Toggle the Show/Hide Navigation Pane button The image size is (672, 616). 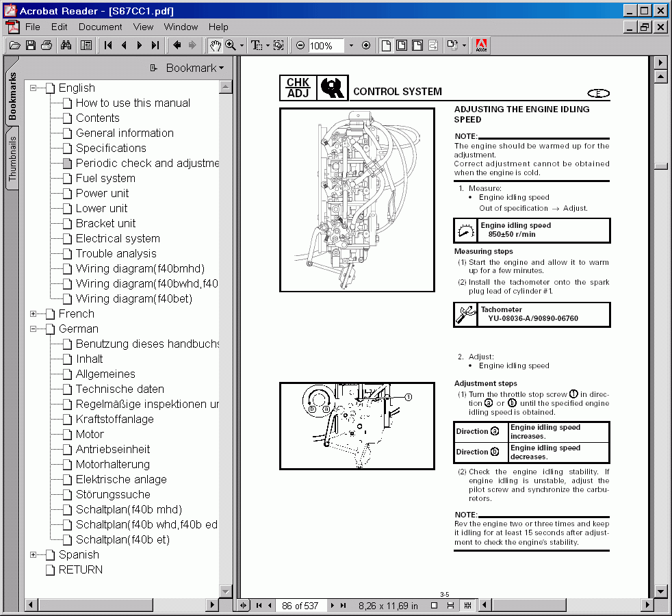(x=86, y=46)
